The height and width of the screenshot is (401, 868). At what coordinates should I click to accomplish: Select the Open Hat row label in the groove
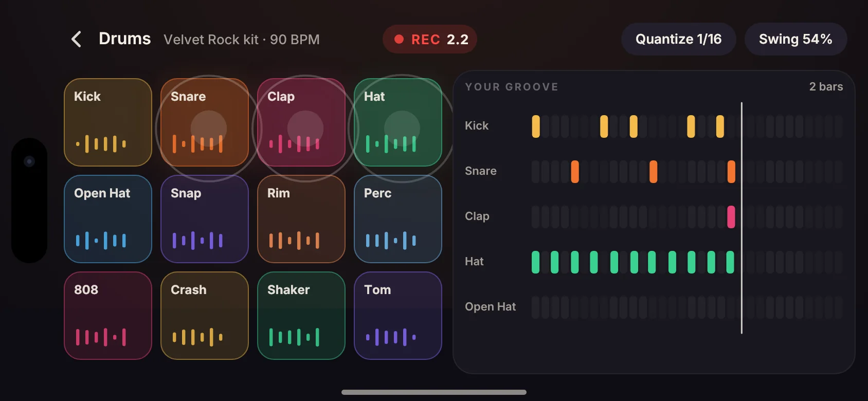[491, 306]
